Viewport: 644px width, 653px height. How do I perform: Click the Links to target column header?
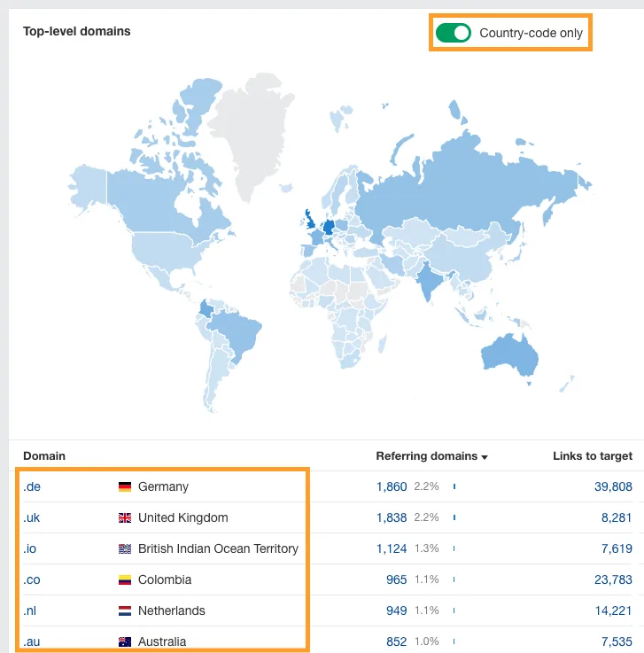pos(593,456)
